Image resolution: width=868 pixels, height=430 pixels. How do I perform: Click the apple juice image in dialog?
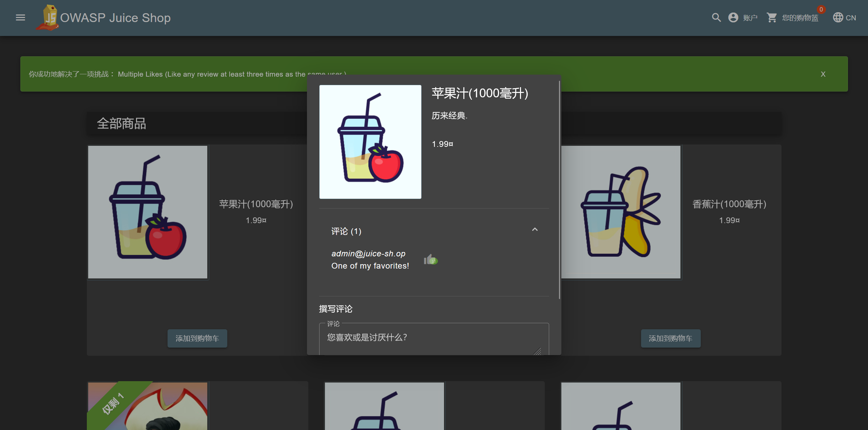pyautogui.click(x=370, y=142)
